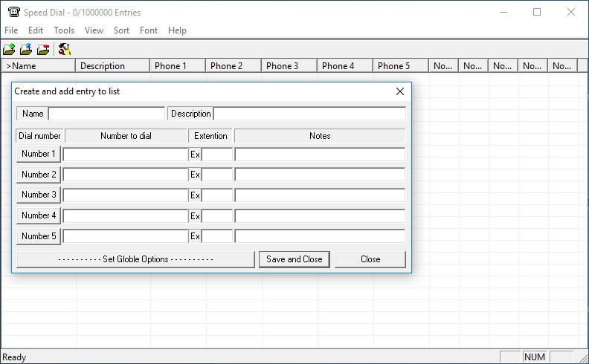Click the add entry folder icon with green plus
The height and width of the screenshot is (364, 589).
(x=9, y=50)
